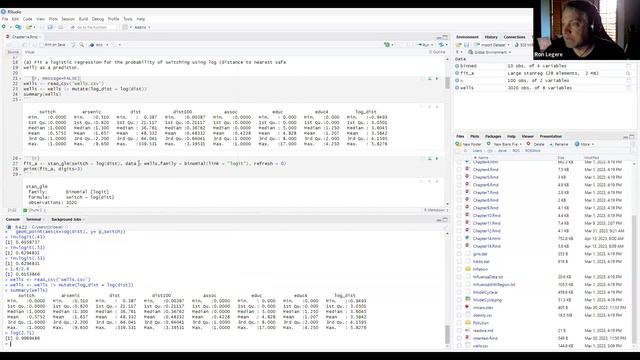640x360 pixels.
Task: Open the File menu
Action: 5,19
